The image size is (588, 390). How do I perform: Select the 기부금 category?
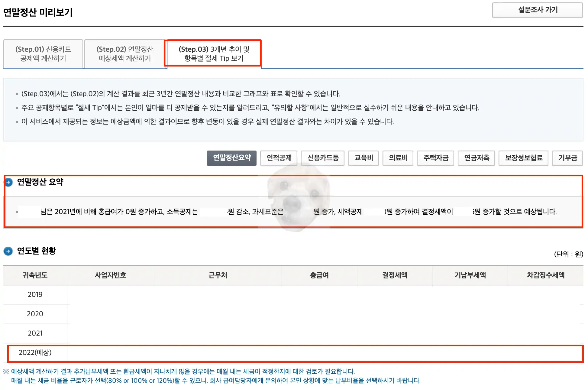[567, 158]
